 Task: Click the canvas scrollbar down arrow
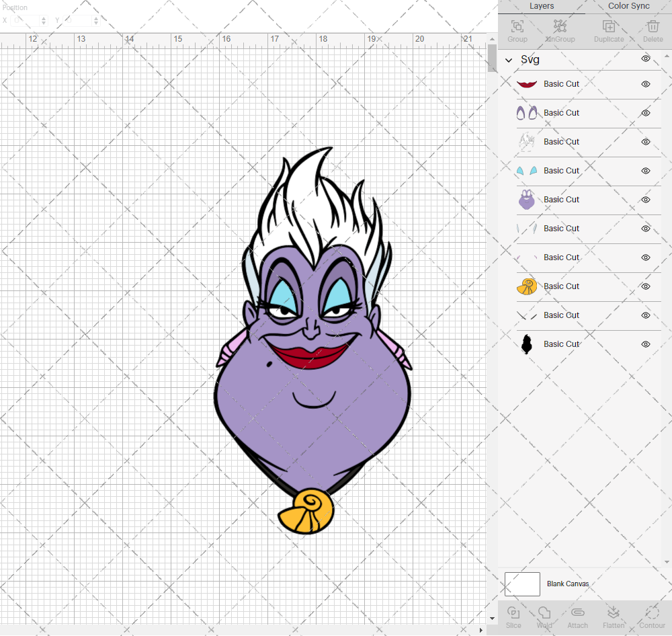492,619
